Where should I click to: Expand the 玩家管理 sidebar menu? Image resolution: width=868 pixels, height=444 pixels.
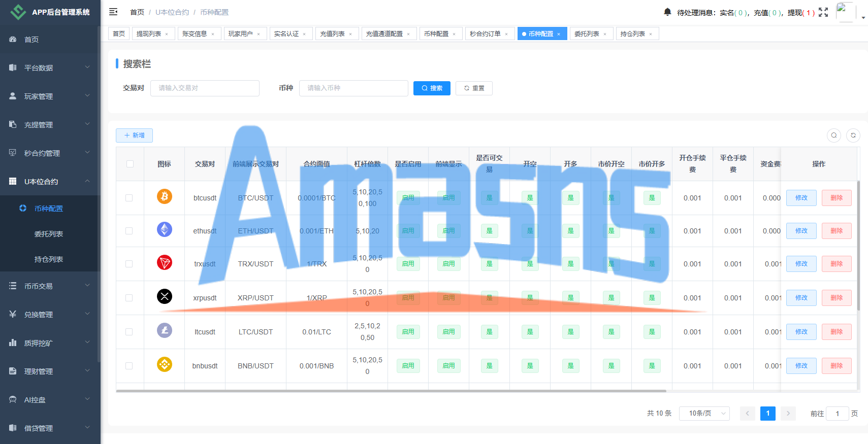(50, 96)
